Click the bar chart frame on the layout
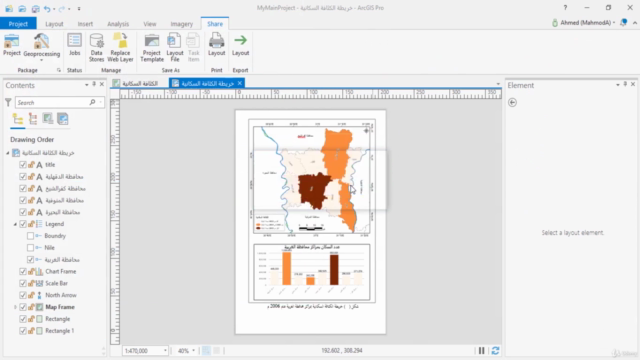 (x=312, y=272)
